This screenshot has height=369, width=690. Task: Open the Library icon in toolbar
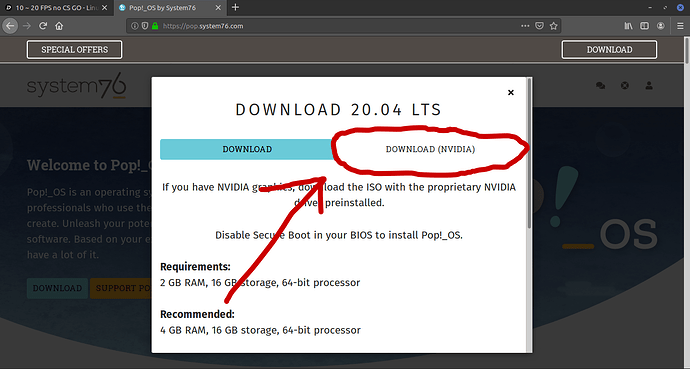click(628, 26)
